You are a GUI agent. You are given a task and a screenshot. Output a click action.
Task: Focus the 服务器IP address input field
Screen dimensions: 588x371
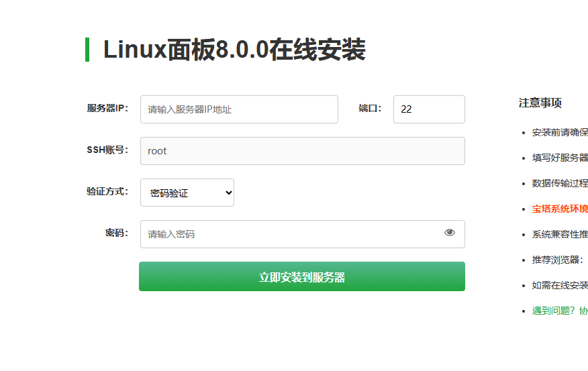239,109
